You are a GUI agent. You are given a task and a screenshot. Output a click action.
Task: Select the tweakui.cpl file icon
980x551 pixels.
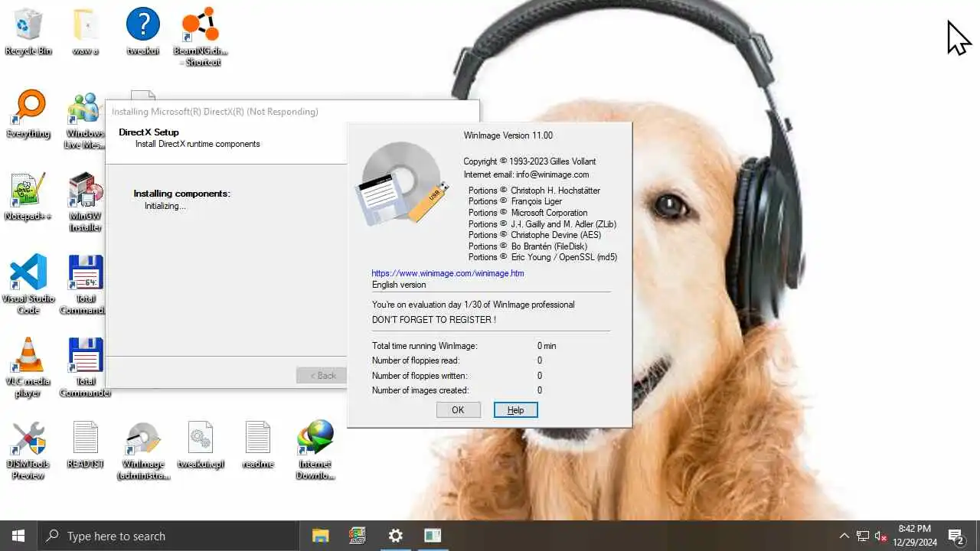point(201,445)
